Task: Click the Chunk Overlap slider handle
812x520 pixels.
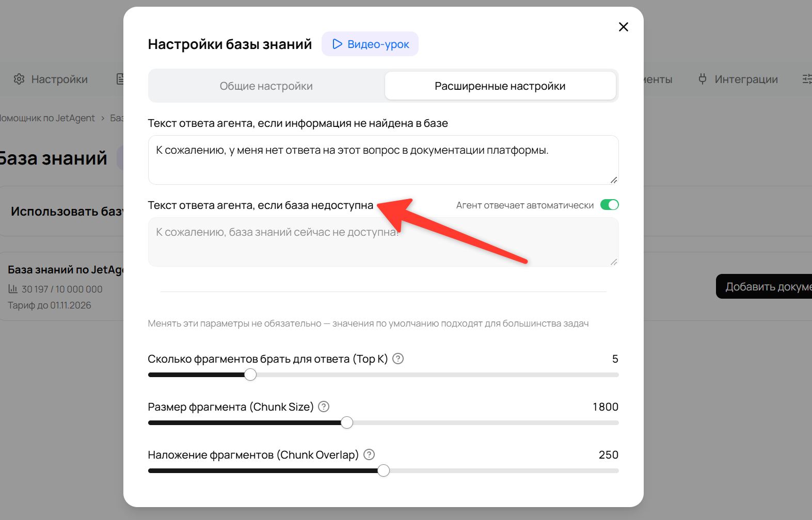Action: (384, 470)
